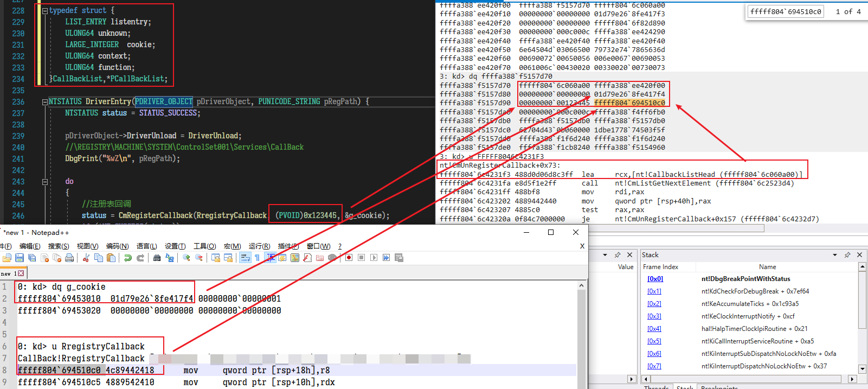Image resolution: width=868 pixels, height=389 pixels.
Task: Open the Stack panel dropdown arrow
Action: (x=835, y=255)
